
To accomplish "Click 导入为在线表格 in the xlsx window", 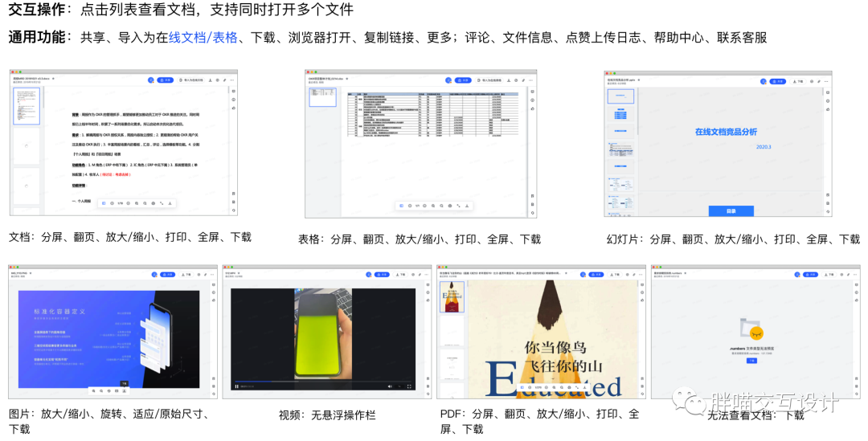I will pos(489,80).
